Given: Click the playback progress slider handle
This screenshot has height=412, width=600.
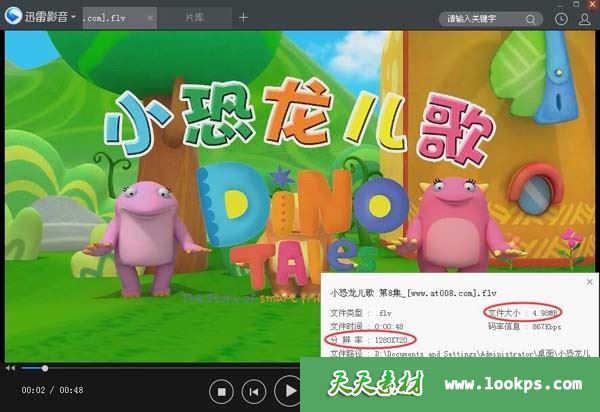Looking at the screenshot, I should point(44,368).
